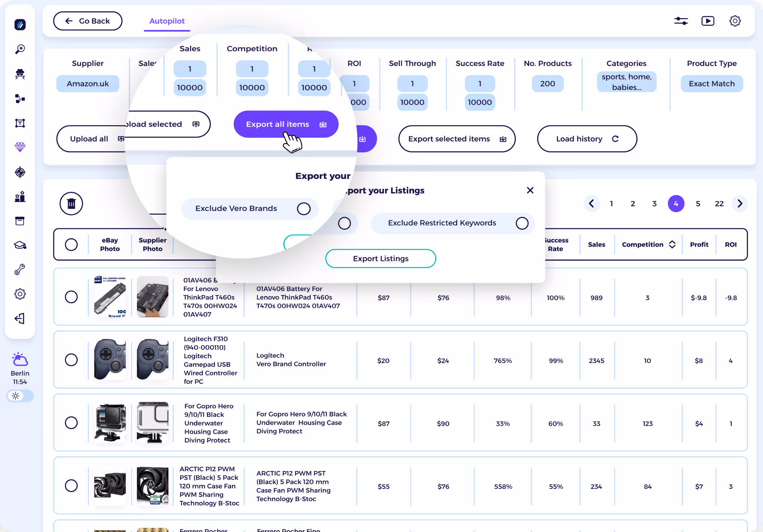Click the app logo icon at sidebar top
The width and height of the screenshot is (763, 532).
click(20, 25)
